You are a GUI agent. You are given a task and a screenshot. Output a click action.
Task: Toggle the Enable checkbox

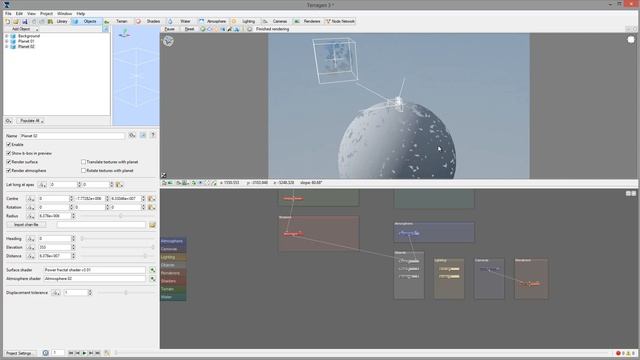tap(9, 144)
